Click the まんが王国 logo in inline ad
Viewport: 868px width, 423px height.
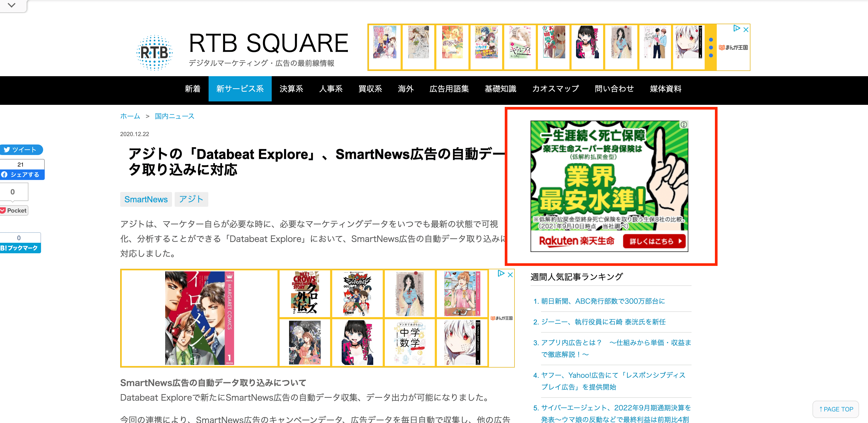(x=501, y=318)
